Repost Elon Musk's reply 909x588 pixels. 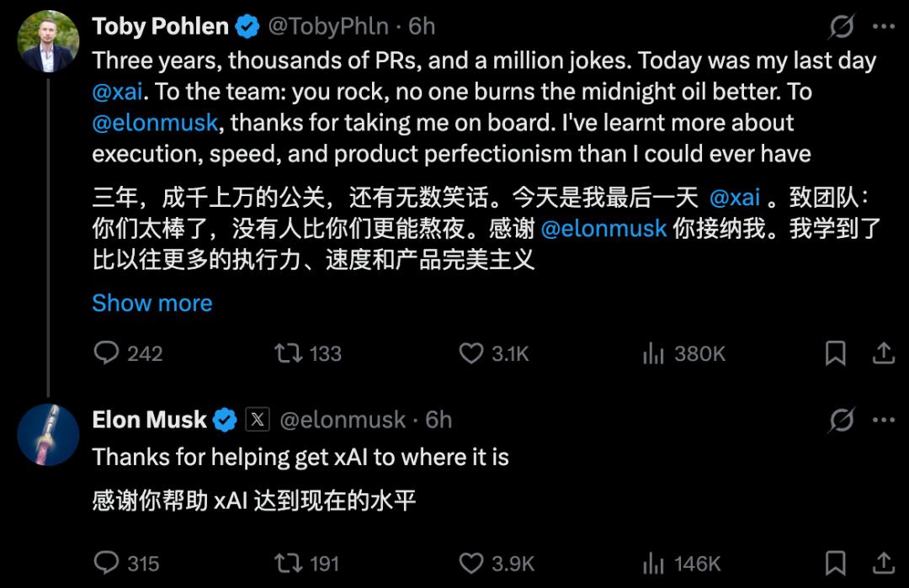point(288,563)
